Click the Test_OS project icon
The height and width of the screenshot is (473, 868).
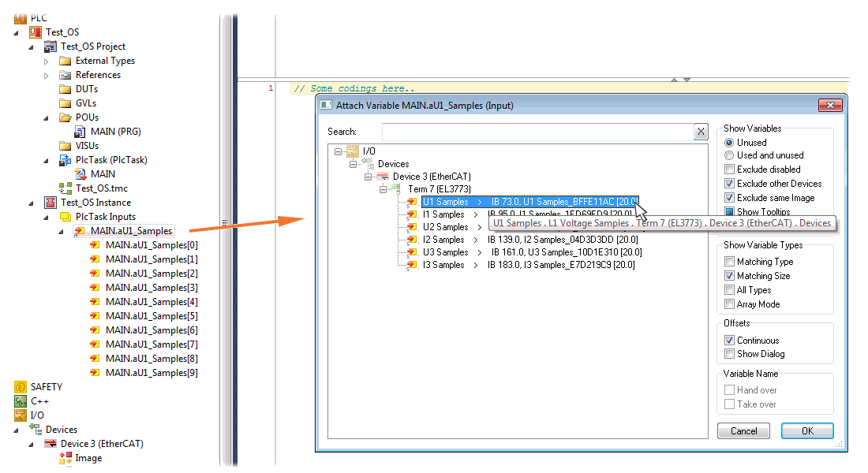pyautogui.click(x=36, y=32)
